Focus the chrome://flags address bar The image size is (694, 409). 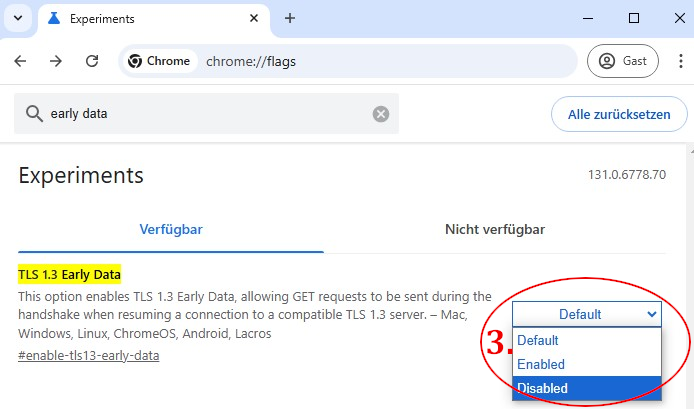coord(347,61)
